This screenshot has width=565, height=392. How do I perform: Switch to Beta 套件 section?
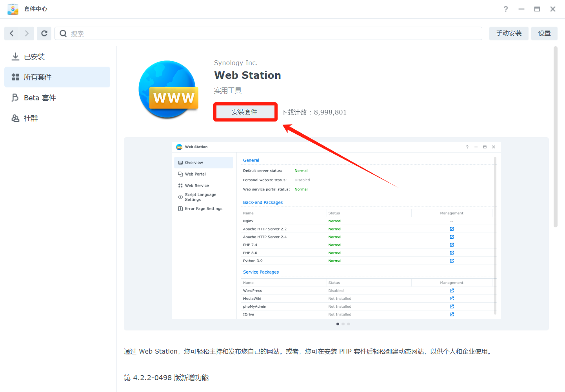tap(40, 98)
